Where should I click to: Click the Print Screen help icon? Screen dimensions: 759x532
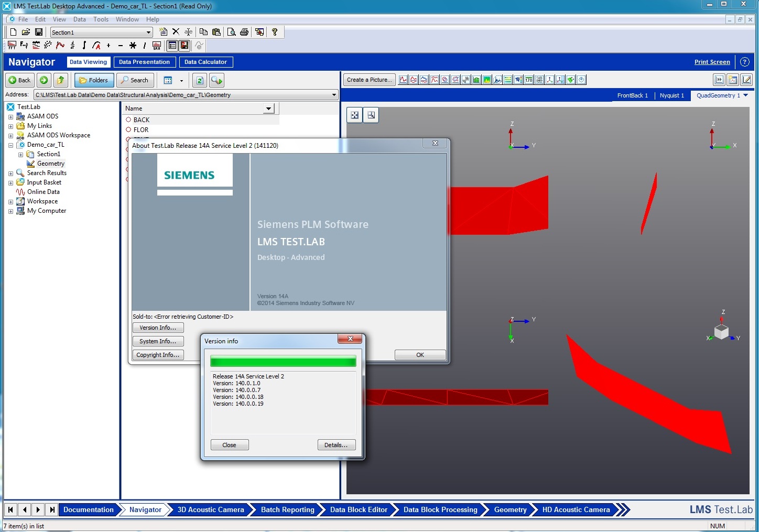[x=744, y=62]
